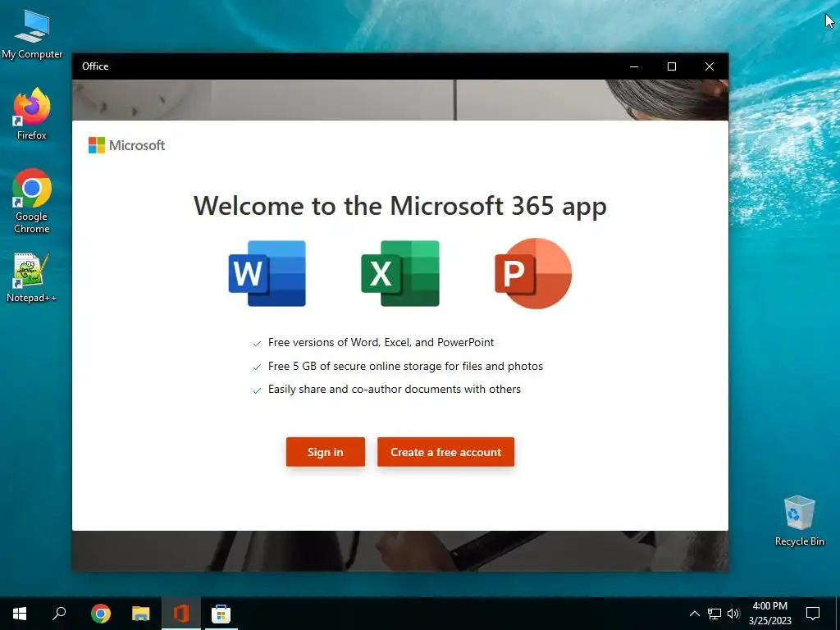This screenshot has height=630, width=840.
Task: Click the 'Office' window title text
Action: [x=95, y=66]
